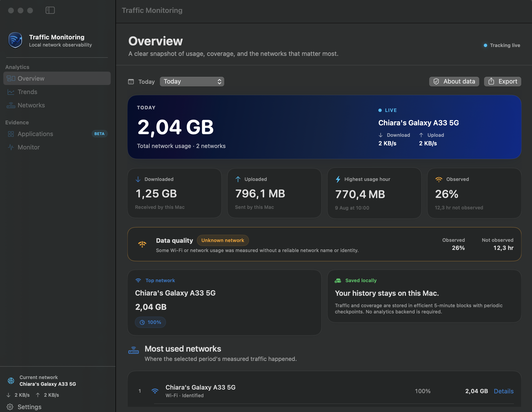Click the 26% value in the Observed card

447,194
